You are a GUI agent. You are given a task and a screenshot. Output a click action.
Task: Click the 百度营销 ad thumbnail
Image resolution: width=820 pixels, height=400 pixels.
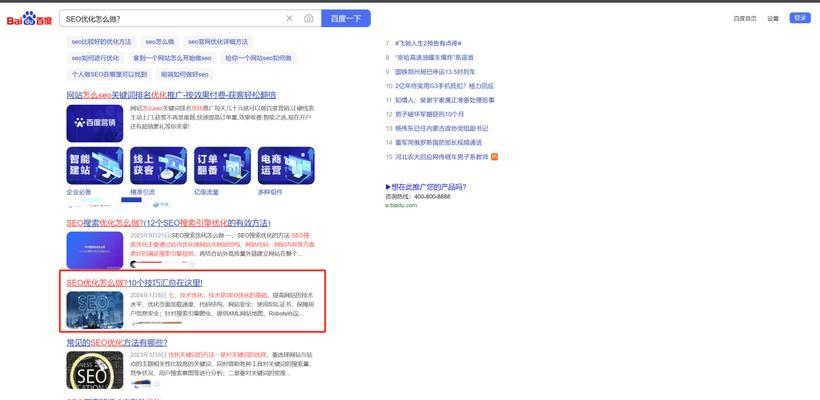95,123
